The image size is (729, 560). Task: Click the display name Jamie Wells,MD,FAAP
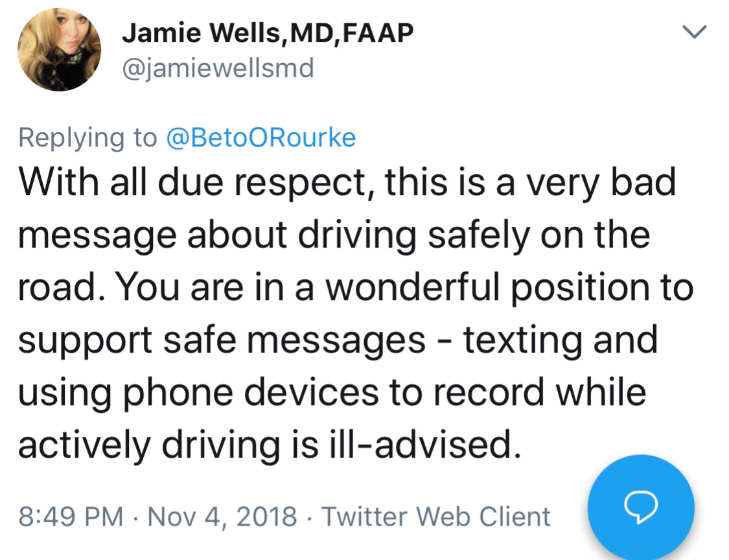coord(268,33)
